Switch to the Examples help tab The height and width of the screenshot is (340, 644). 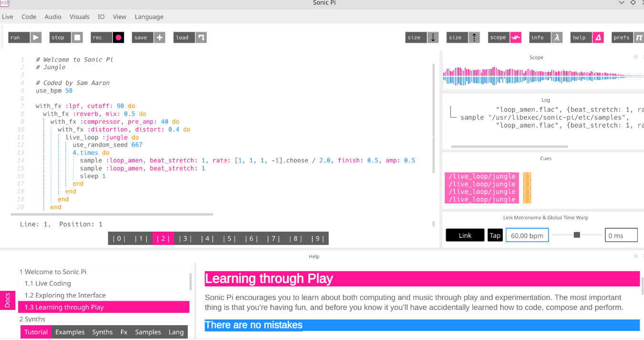coord(70,332)
